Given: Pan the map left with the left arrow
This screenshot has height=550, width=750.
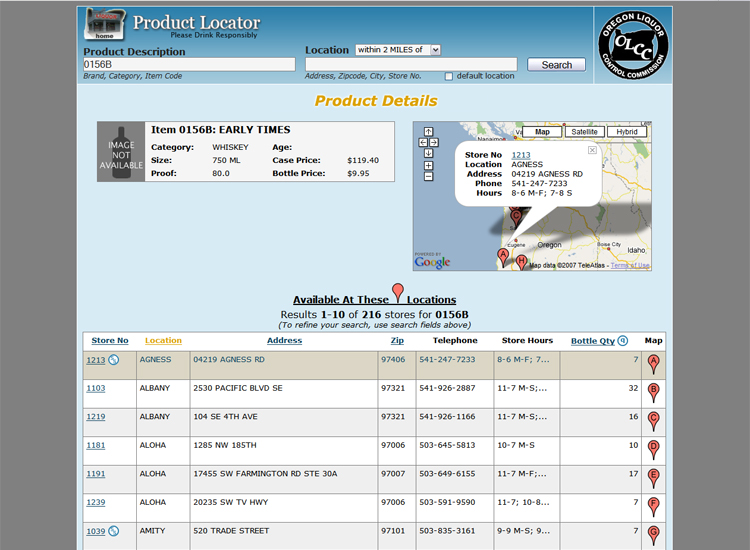Looking at the screenshot, I should coord(423,143).
